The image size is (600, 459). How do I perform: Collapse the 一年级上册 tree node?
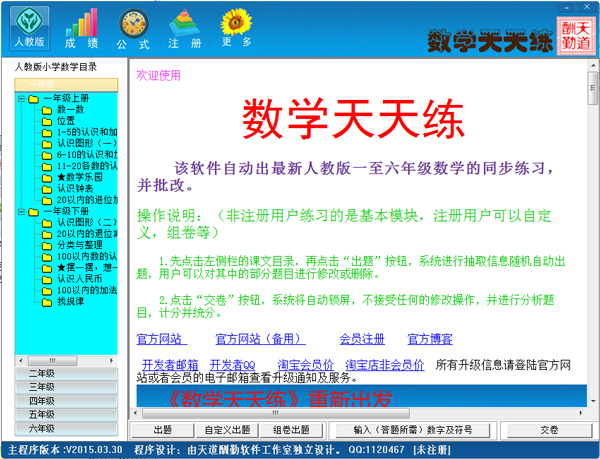coord(21,99)
